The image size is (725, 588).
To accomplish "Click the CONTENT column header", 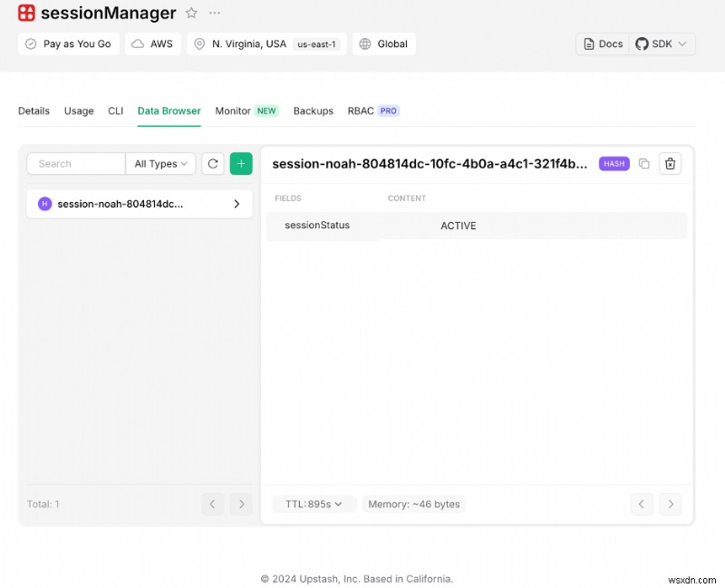I will (x=407, y=198).
